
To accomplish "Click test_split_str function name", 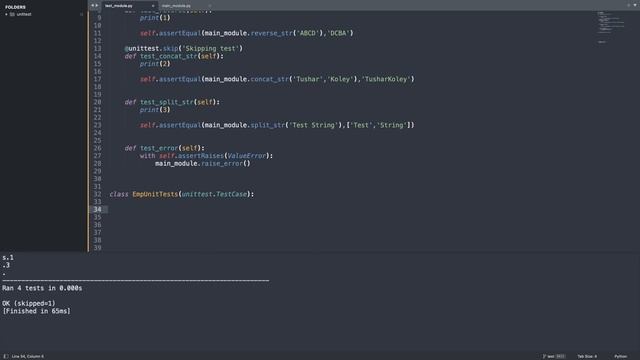I will [167, 102].
